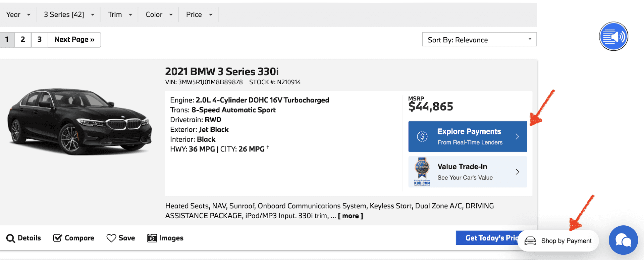Open the Year filter dropdown
The image size is (644, 260).
point(18,14)
